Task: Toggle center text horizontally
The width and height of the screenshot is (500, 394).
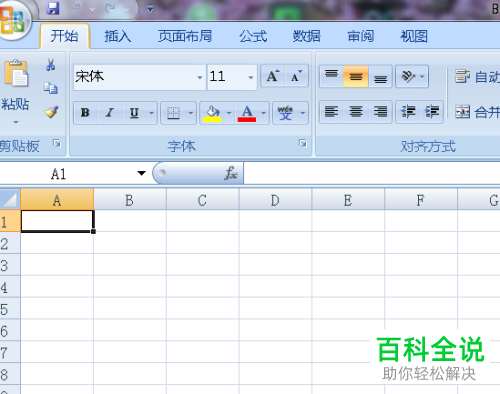Action: [356, 112]
